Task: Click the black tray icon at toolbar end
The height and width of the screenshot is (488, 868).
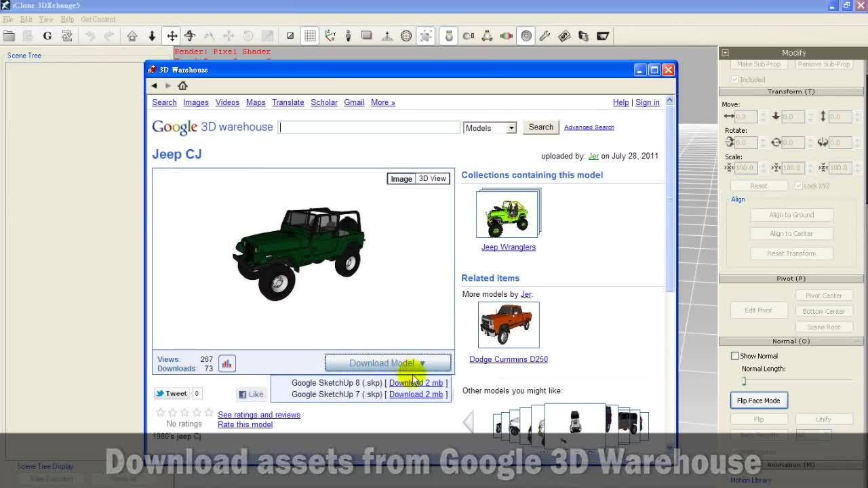Action: (603, 36)
